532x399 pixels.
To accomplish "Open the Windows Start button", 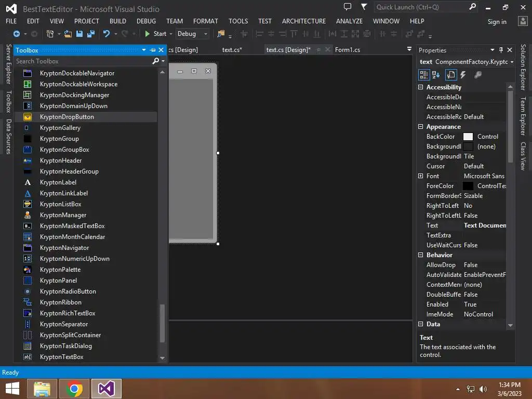I will pos(12,389).
